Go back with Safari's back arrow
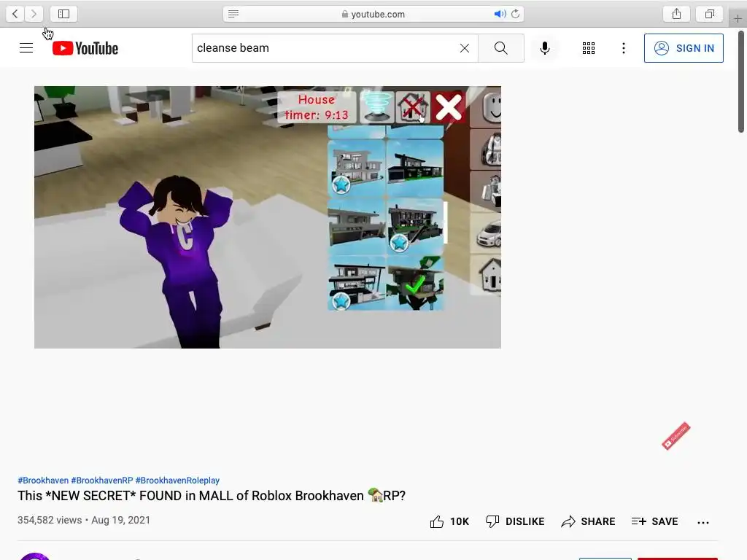Viewport: 747px width, 560px height. [x=15, y=14]
